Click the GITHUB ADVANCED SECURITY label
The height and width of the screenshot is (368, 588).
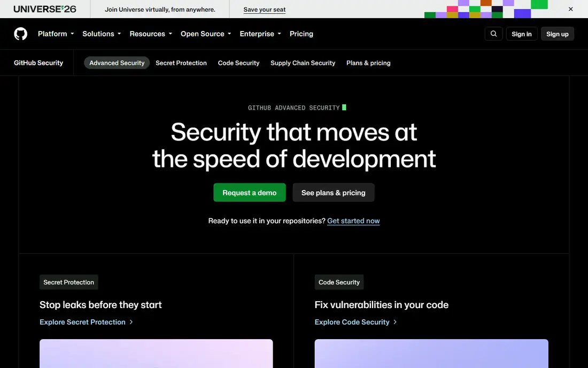pos(293,108)
